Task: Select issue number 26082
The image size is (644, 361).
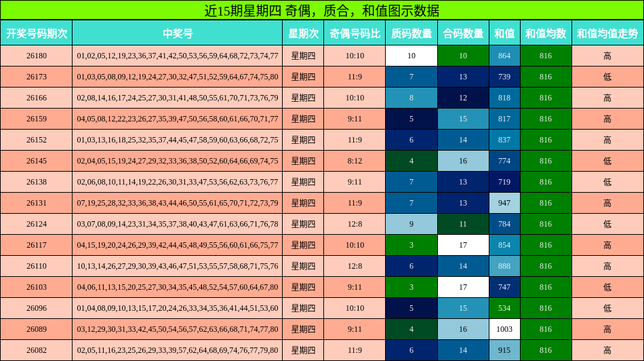Action: pyautogui.click(x=36, y=350)
